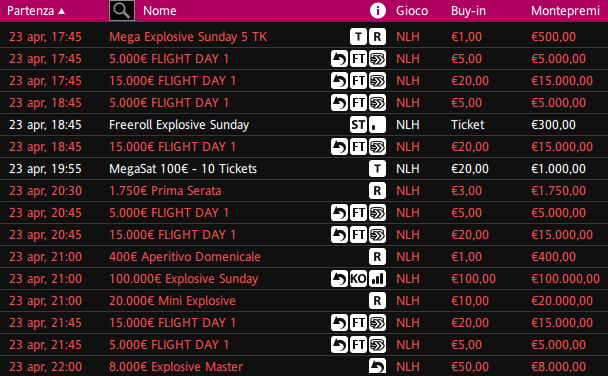Sort tournaments by Gioco column header

click(x=412, y=11)
